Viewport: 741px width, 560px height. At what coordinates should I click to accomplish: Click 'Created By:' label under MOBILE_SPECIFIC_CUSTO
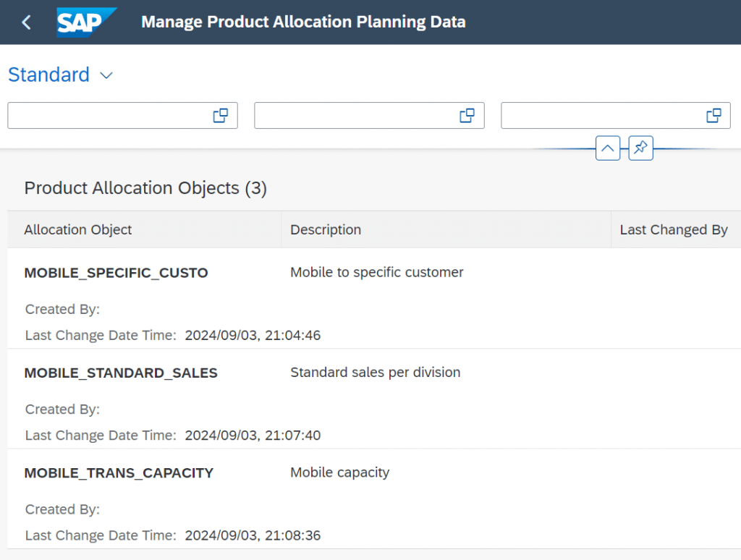click(62, 309)
